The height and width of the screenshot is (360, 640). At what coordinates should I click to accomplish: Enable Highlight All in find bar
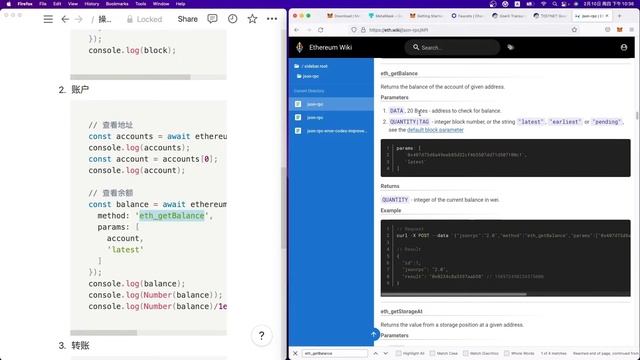(x=410, y=353)
